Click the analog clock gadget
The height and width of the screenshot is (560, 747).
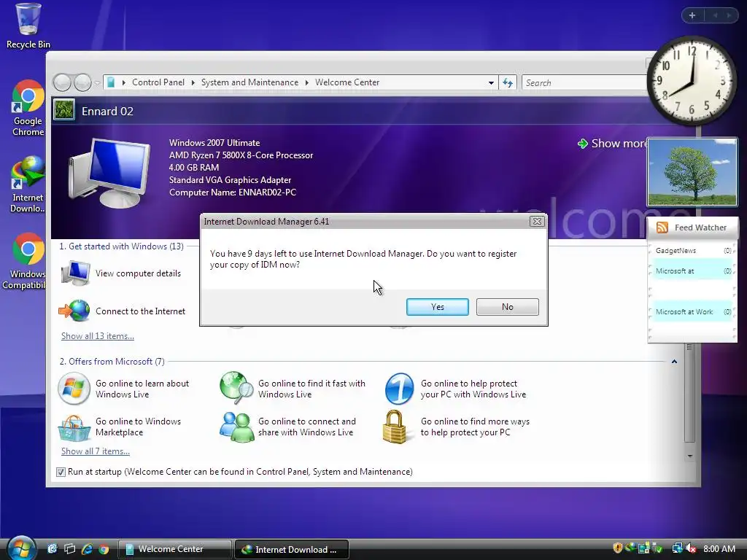coord(692,82)
